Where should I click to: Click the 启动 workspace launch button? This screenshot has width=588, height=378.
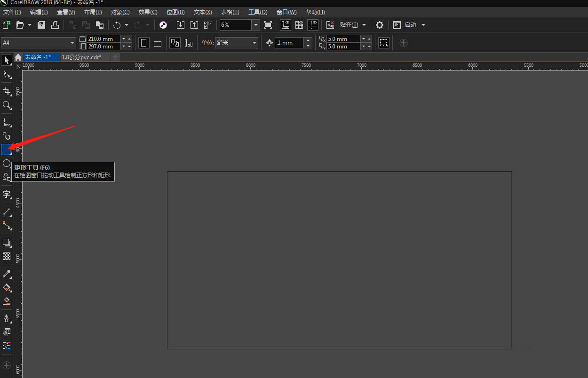pyautogui.click(x=410, y=25)
